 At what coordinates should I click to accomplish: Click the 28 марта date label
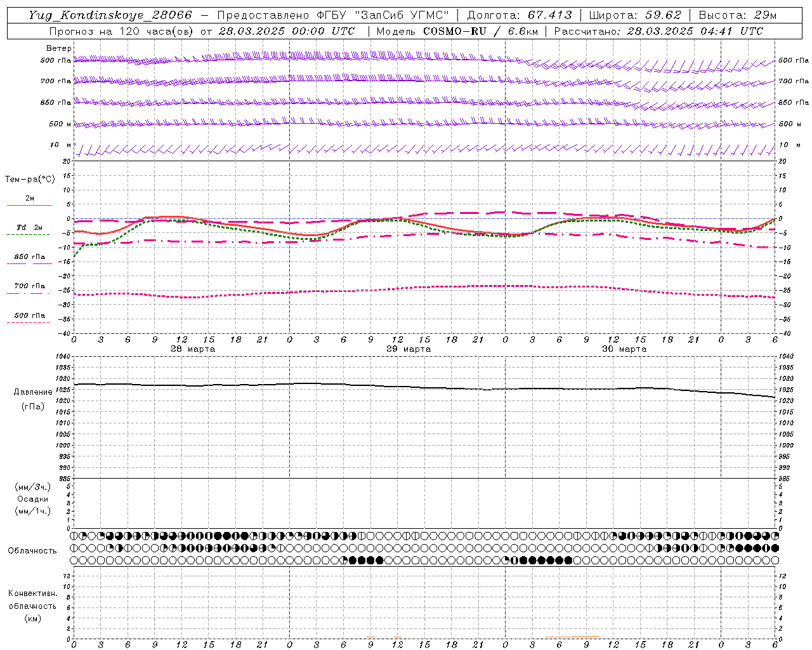pyautogui.click(x=193, y=349)
